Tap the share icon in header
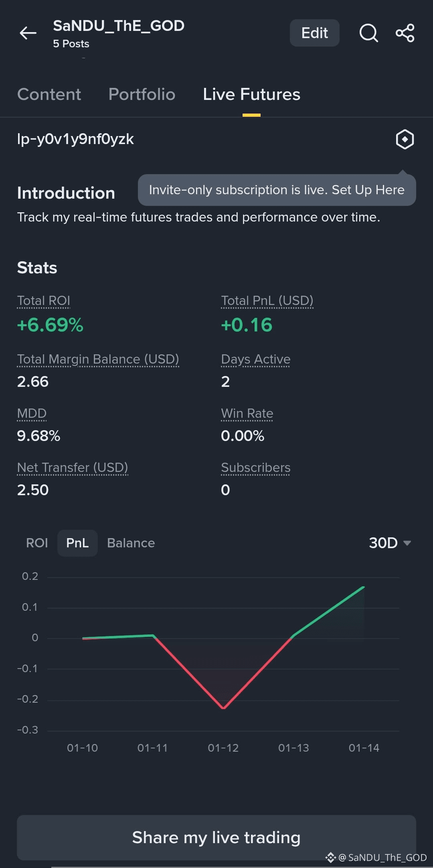The height and width of the screenshot is (868, 433). 405,33
